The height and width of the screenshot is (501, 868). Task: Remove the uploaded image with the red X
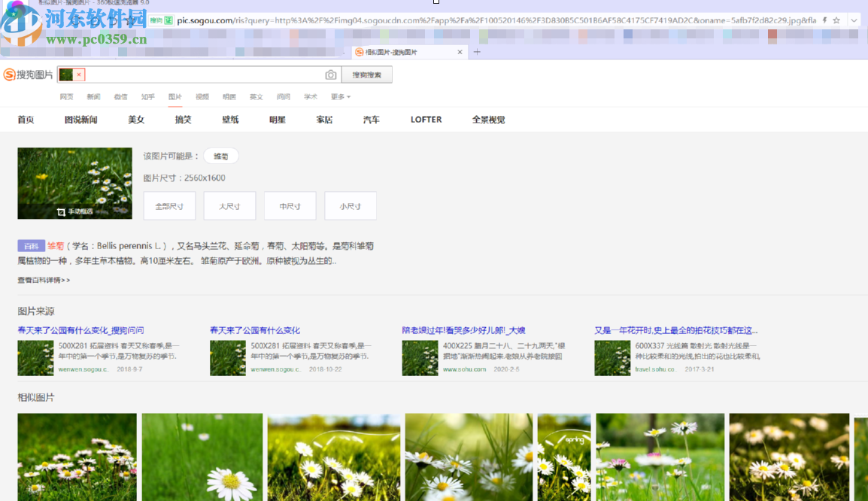(x=79, y=74)
